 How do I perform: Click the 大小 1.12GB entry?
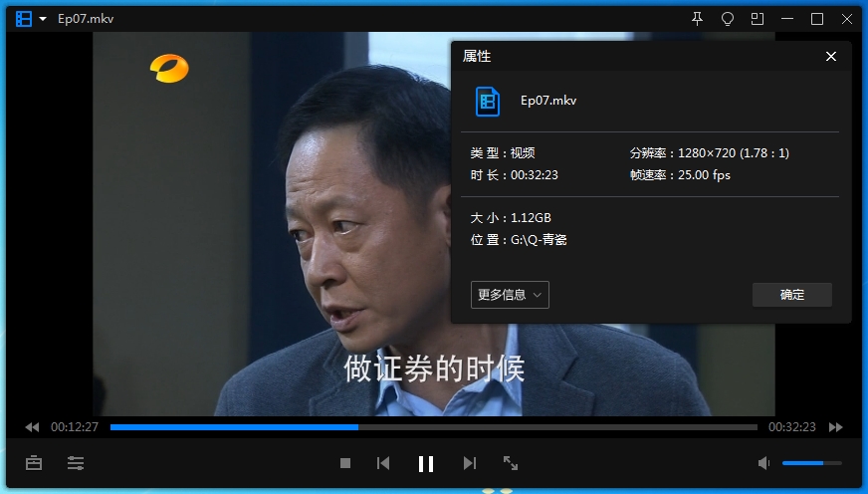(511, 218)
